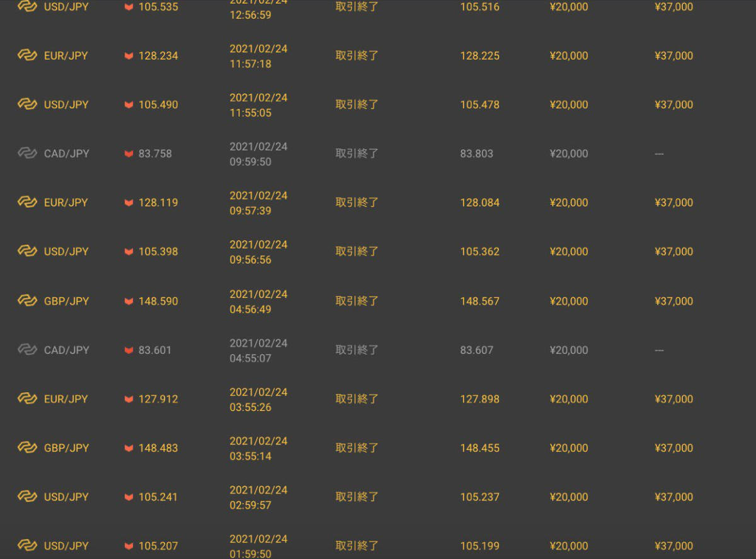
Task: Select the EUR/JPY label in the 127.912 row
Action: coord(66,399)
